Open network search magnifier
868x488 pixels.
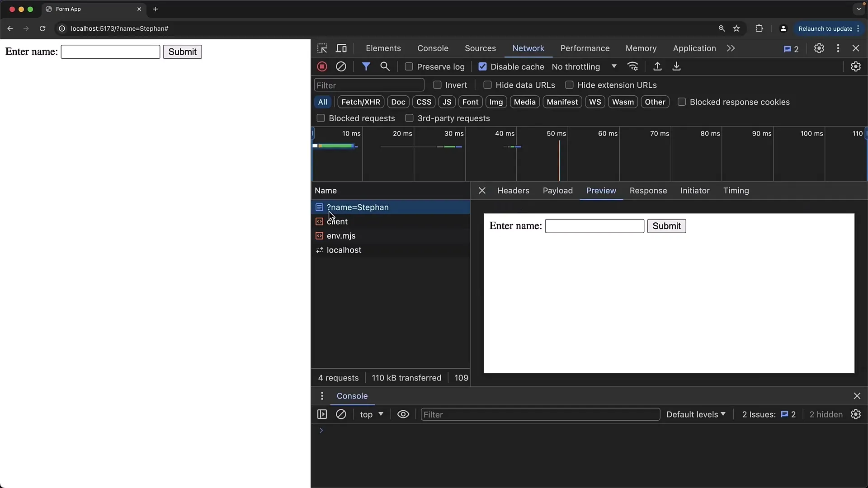point(385,66)
